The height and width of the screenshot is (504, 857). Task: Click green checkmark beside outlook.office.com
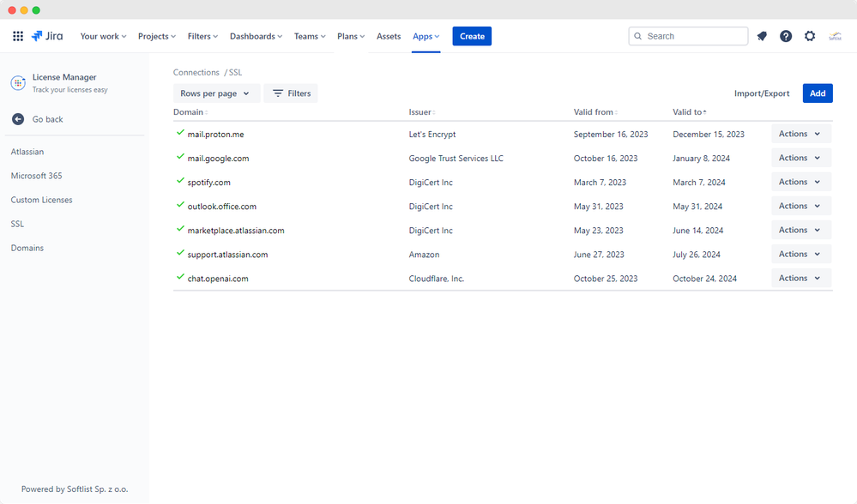click(180, 205)
